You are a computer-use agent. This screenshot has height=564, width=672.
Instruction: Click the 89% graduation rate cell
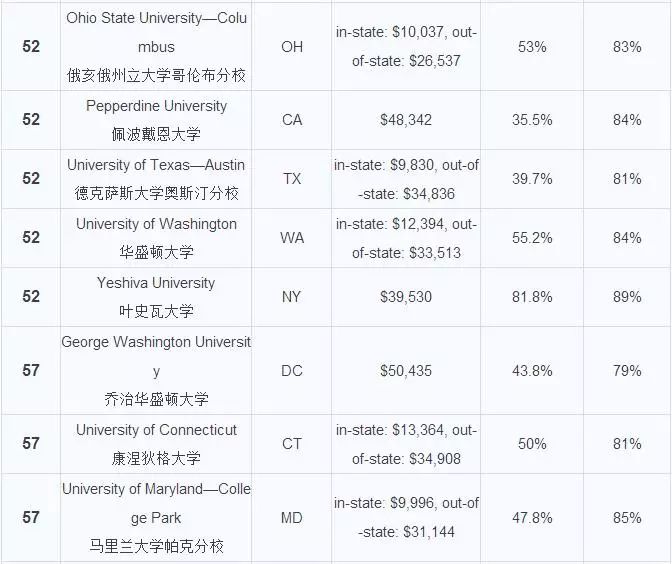click(627, 297)
